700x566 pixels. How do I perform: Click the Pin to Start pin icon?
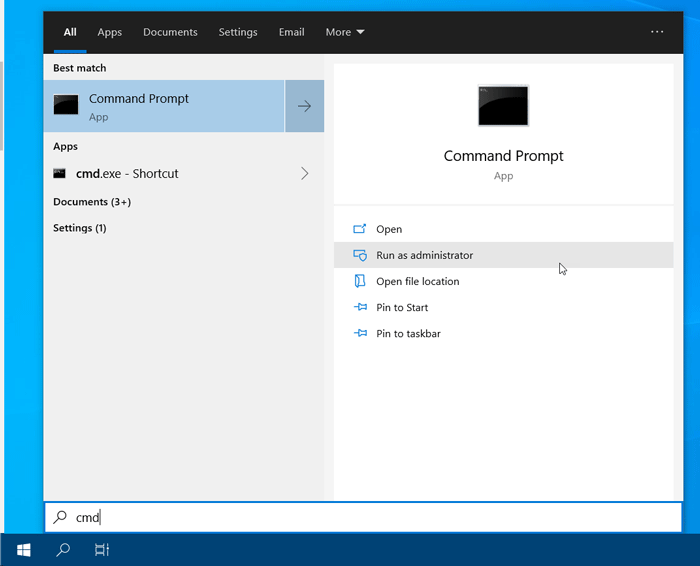tap(360, 307)
